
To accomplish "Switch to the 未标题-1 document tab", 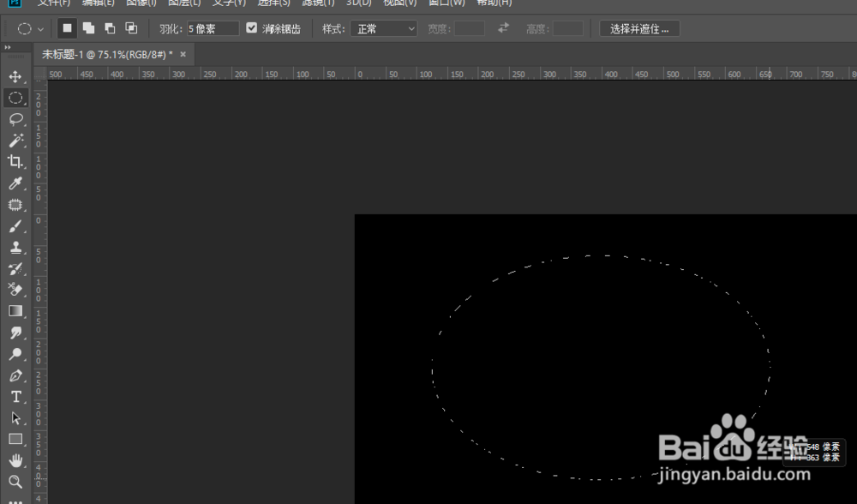I will coord(107,55).
